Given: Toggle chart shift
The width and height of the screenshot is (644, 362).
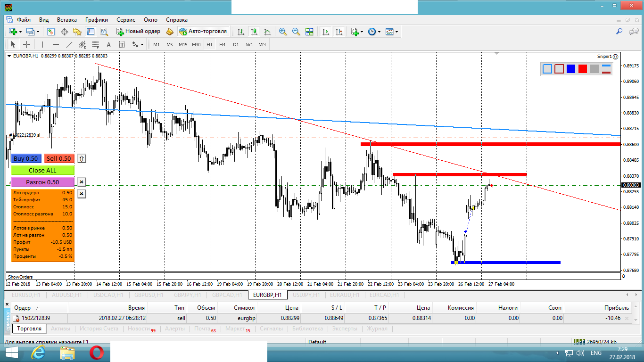Looking at the screenshot, I should [x=339, y=32].
